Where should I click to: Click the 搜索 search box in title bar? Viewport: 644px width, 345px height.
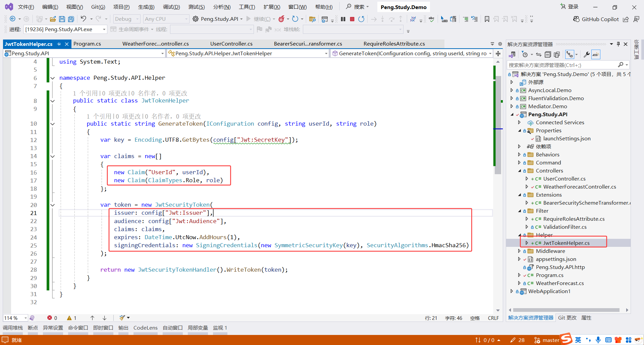click(358, 7)
